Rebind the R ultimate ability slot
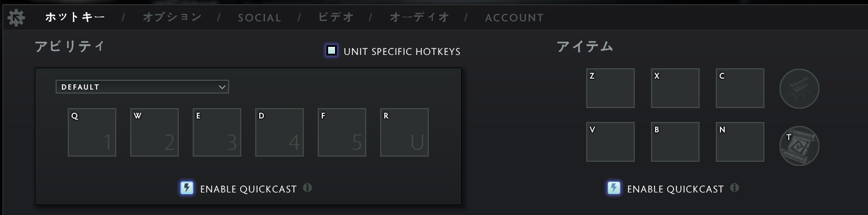868x215 pixels. click(x=404, y=132)
